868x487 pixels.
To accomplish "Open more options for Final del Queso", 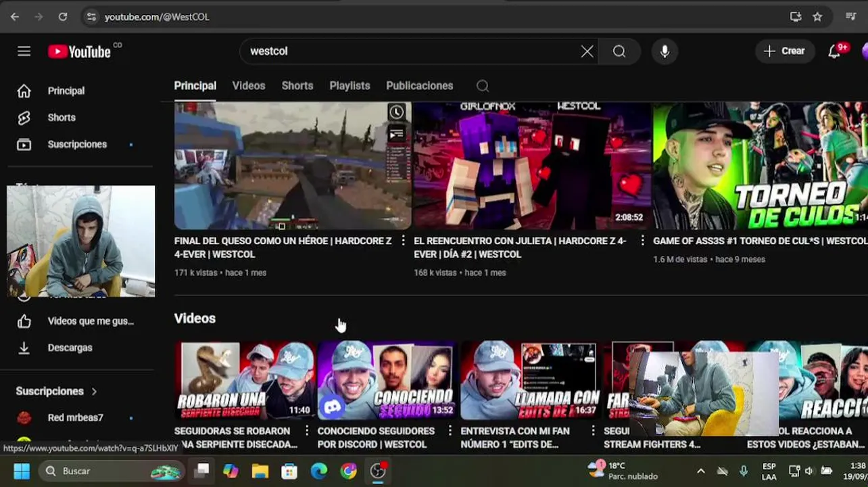I will (x=404, y=241).
